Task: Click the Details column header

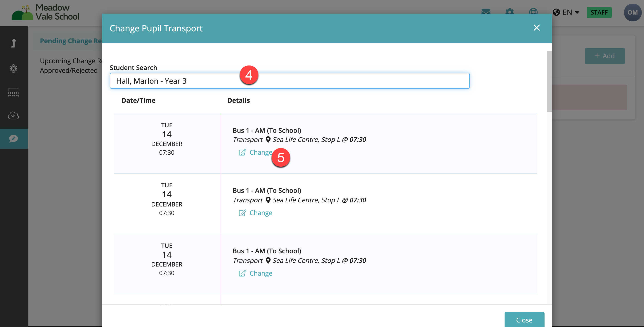Action: pyautogui.click(x=238, y=101)
